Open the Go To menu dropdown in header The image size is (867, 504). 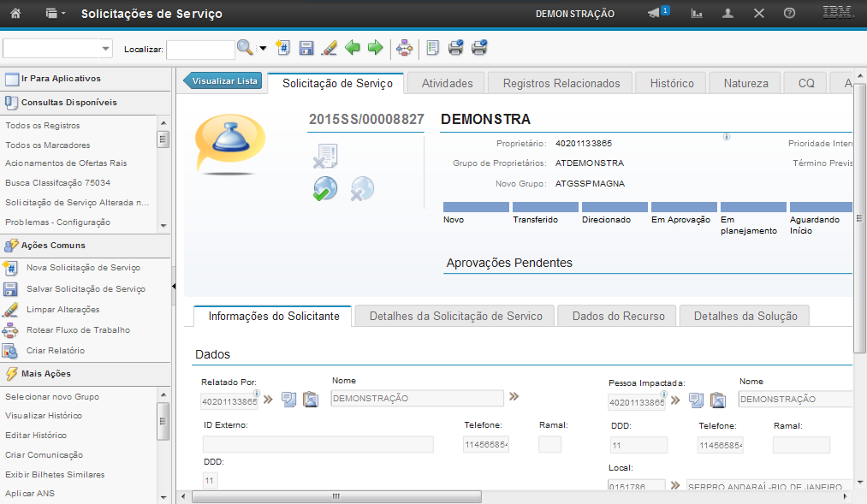pos(56,14)
